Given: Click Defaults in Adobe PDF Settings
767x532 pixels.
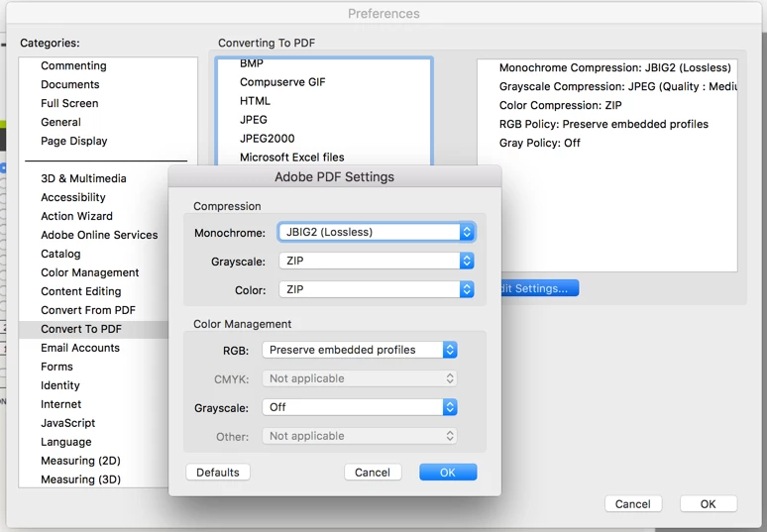Looking at the screenshot, I should [x=218, y=473].
